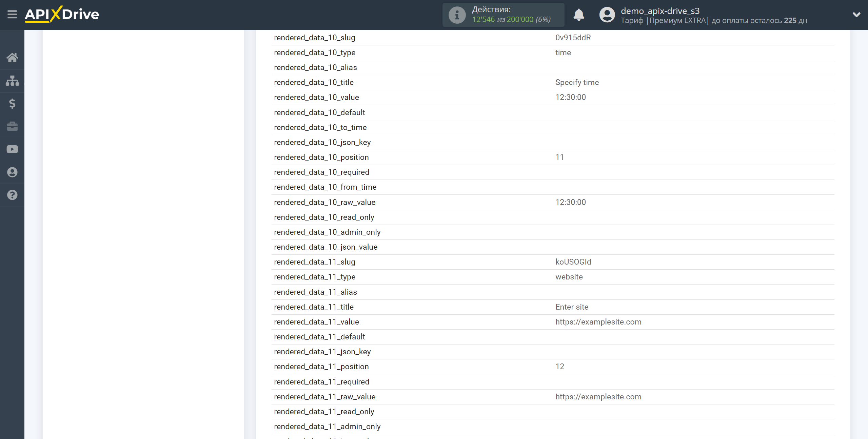Screen dimensions: 868x439
Task: Select the rendered_data_10_alias label
Action: tap(315, 67)
